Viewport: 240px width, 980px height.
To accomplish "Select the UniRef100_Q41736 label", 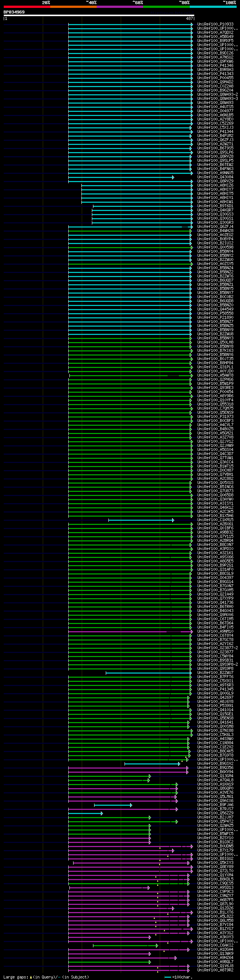I will tap(215, 602).
